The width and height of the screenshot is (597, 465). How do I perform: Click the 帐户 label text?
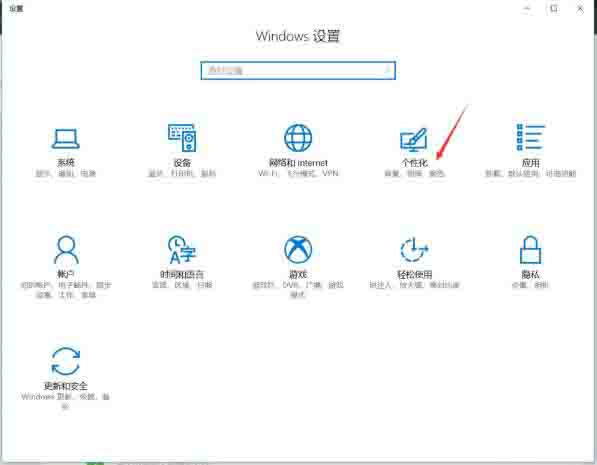(65, 274)
